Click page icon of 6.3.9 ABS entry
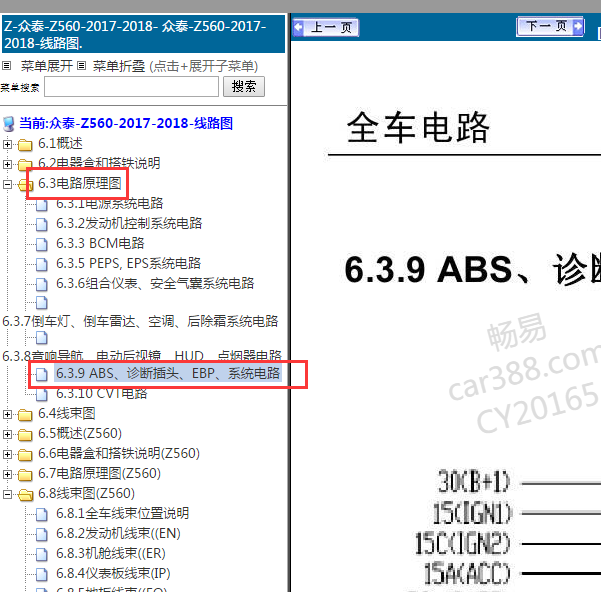Screen dimensions: 601x592 pyautogui.click(x=42, y=374)
